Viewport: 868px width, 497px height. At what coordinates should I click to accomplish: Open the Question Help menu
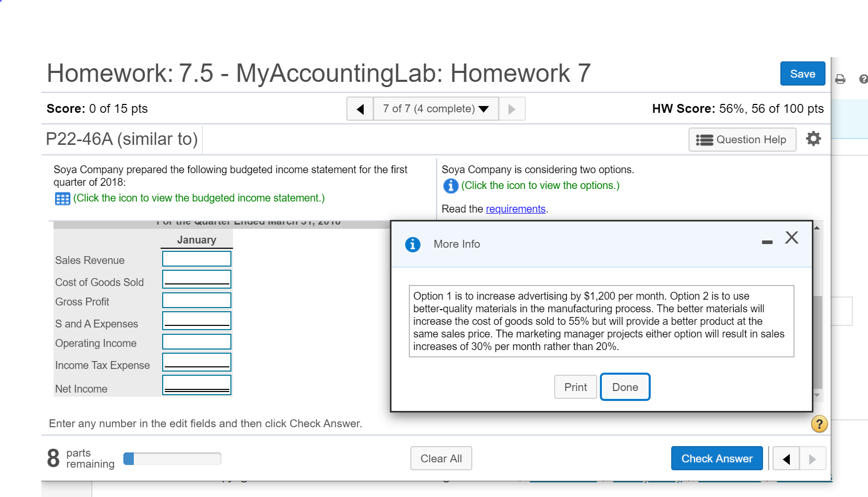click(x=742, y=140)
